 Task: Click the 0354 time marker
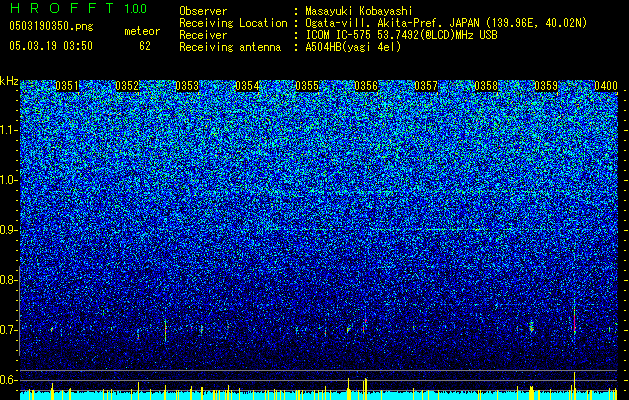(x=247, y=86)
